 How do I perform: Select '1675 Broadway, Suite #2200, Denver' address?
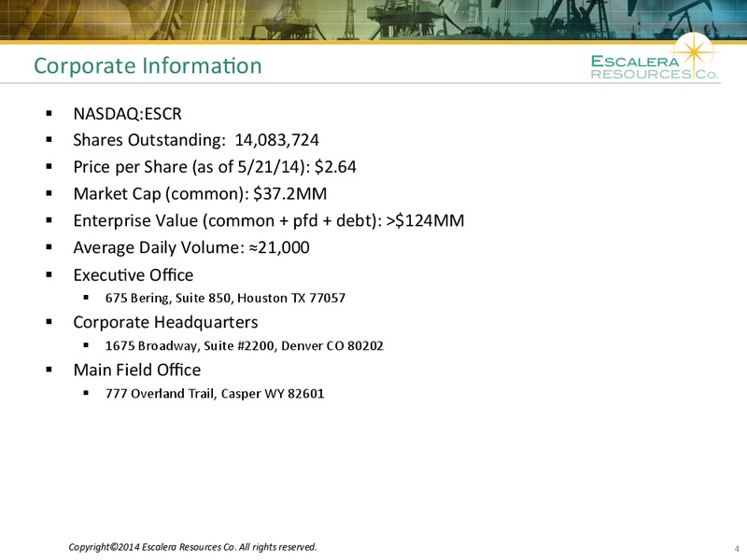244,345
